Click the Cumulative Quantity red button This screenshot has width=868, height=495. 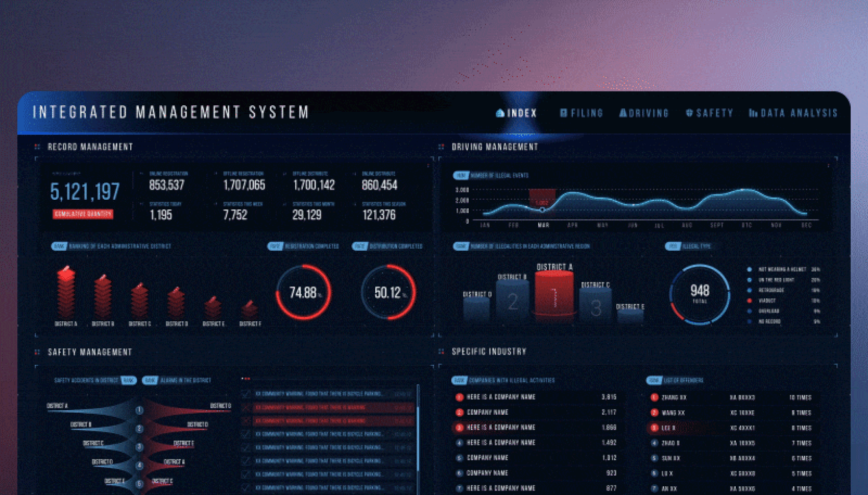tap(83, 214)
